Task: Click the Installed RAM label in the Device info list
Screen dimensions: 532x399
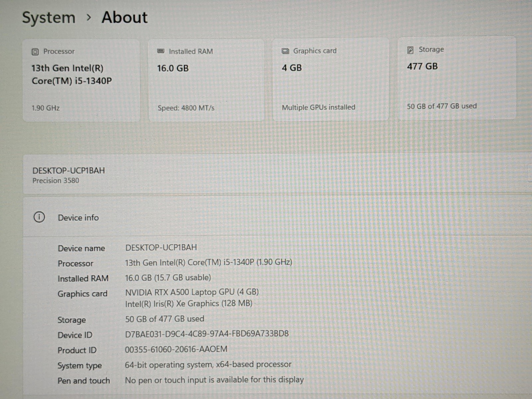Action: tap(83, 278)
